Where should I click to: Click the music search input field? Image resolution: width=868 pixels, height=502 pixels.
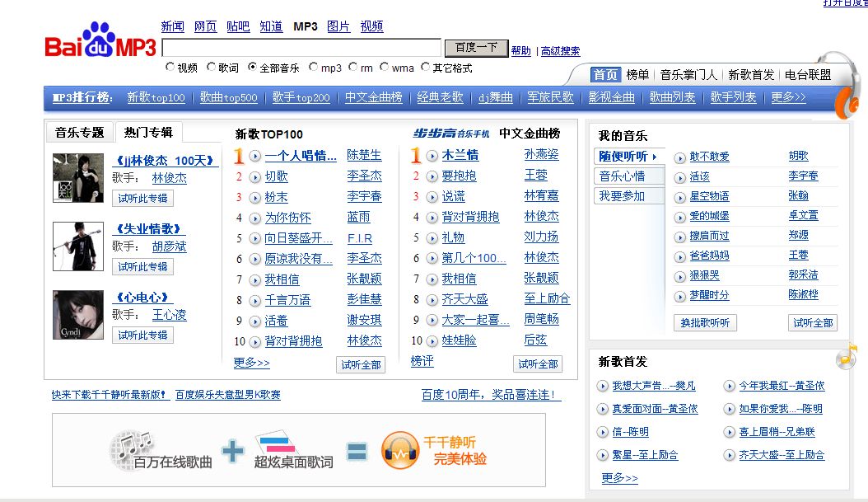(x=301, y=48)
